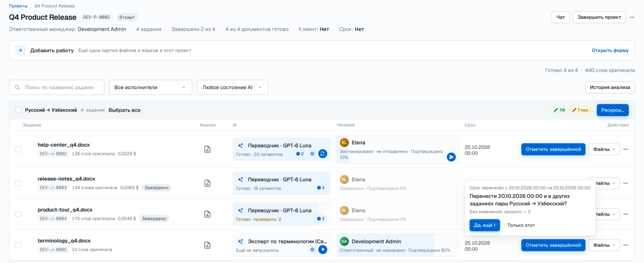Open AI settings gear in help-center row
Image resolution: width=644 pixels, height=263 pixels.
click(312, 154)
